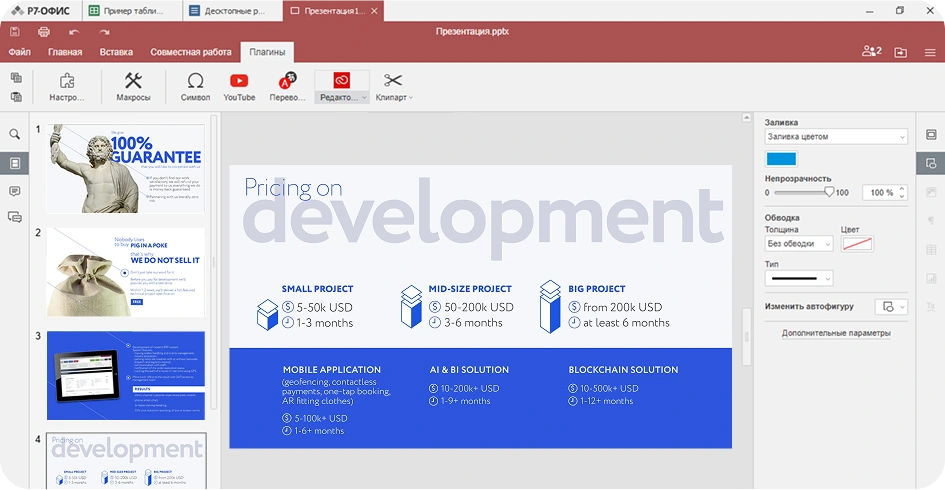Open the chat panel in the left sidebar
The height and width of the screenshot is (490, 945).
coord(15,217)
